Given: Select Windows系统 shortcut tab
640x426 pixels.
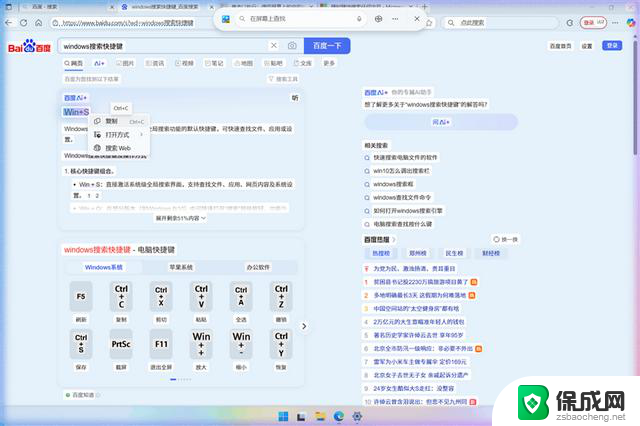Looking at the screenshot, I should (x=104, y=267).
